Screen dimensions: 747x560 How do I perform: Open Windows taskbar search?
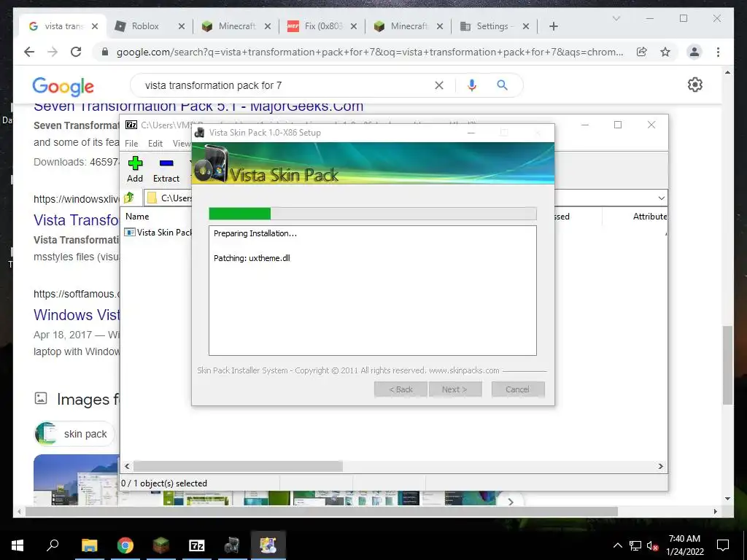53,545
